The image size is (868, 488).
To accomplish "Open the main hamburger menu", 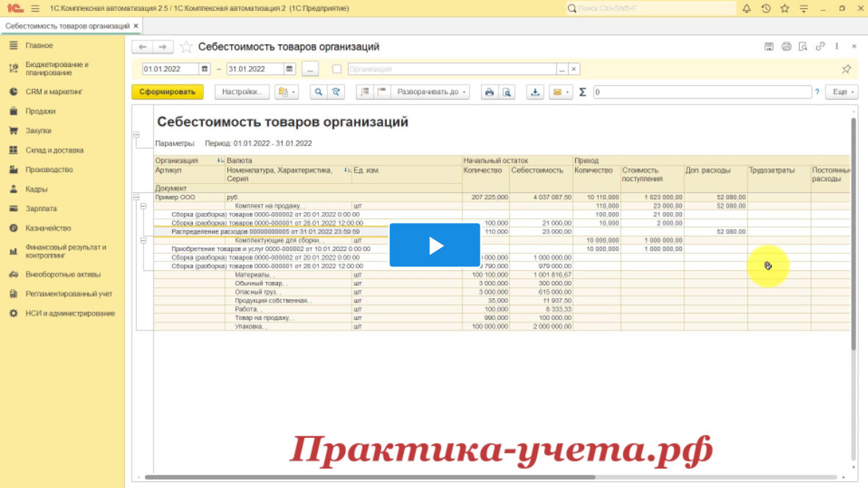I will (35, 8).
